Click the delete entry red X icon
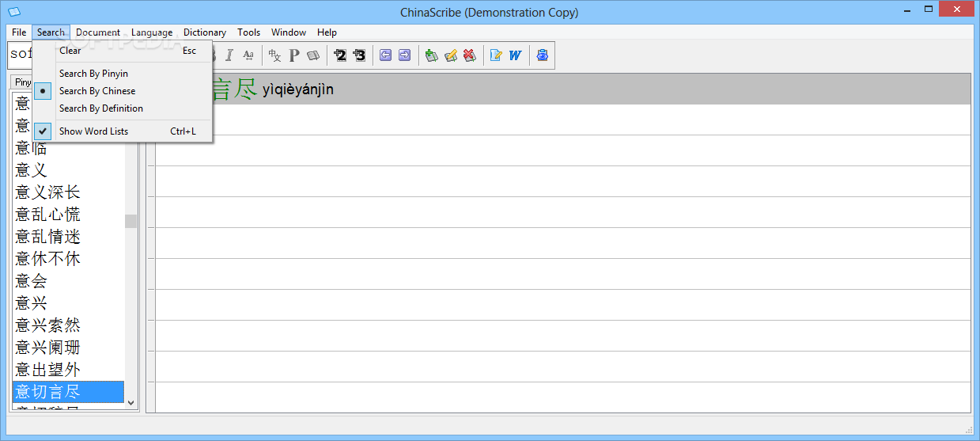Viewport: 980px width, 441px height. (470, 55)
